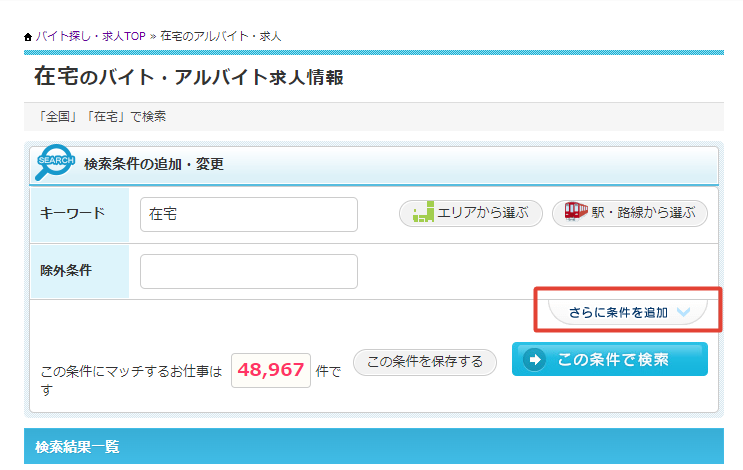The image size is (743, 470).
Task: Click the arrow icon on この条件で検索
Action: point(535,360)
